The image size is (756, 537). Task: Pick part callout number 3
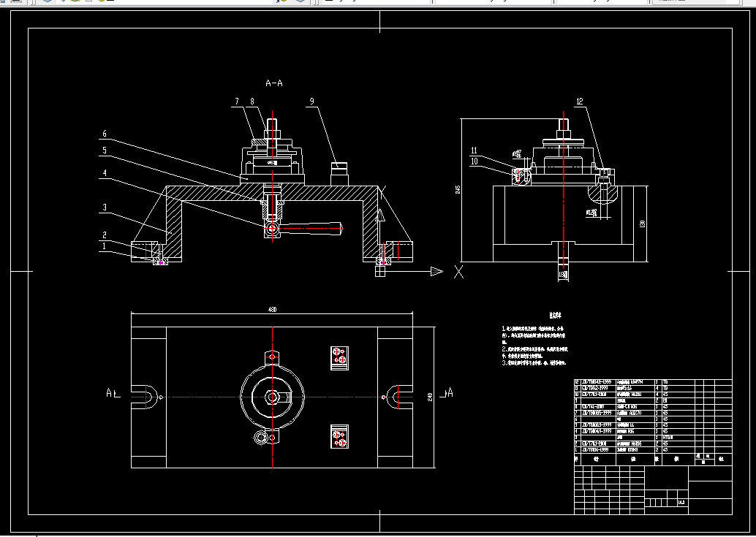(104, 207)
